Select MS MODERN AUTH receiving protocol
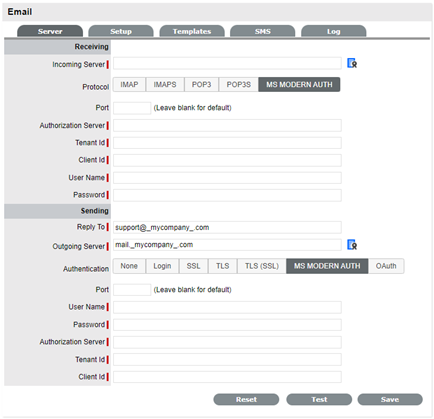The height and width of the screenshot is (419, 434). click(299, 85)
